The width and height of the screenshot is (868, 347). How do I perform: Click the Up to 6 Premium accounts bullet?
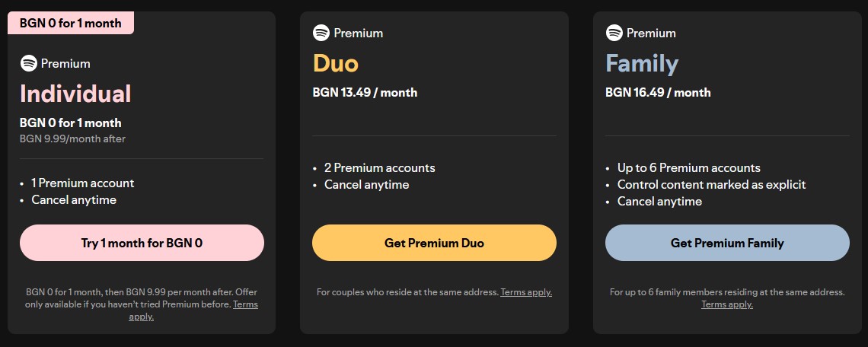pyautogui.click(x=688, y=167)
